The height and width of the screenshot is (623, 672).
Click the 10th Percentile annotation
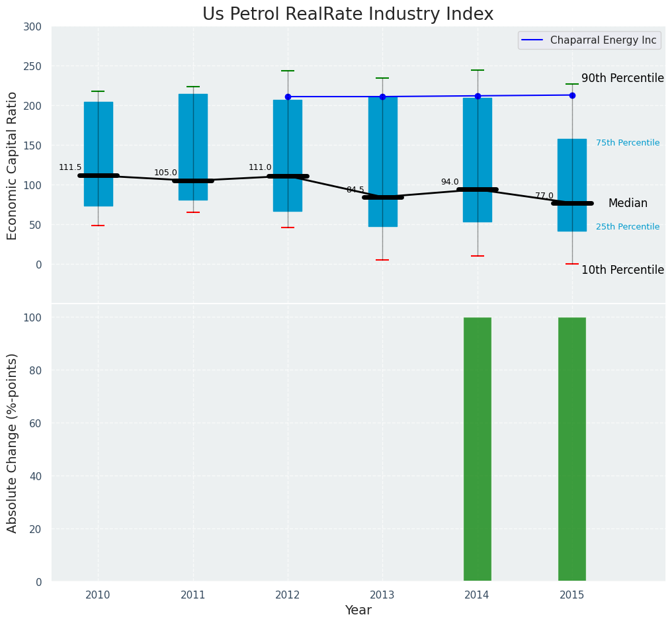(x=622, y=270)
